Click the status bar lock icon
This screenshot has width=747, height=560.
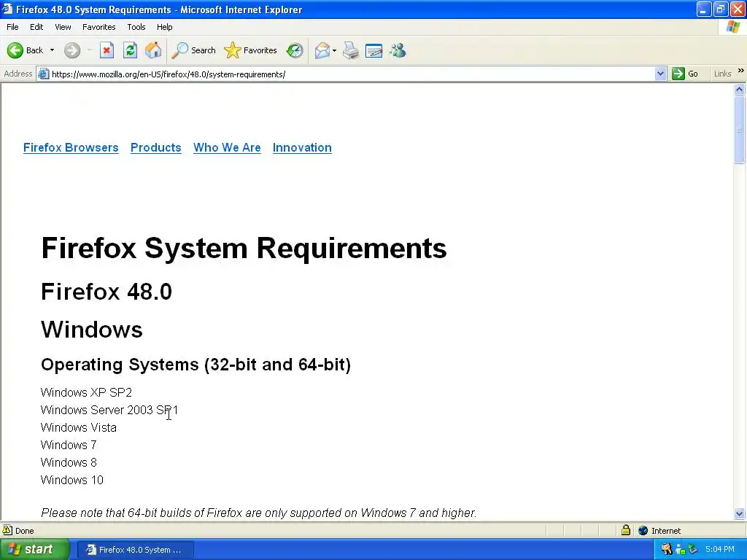tap(625, 530)
